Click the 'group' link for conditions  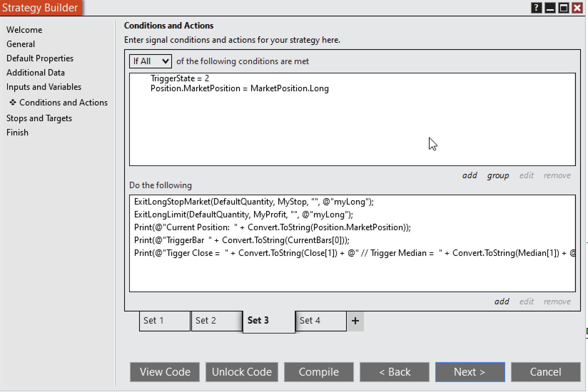tap(498, 175)
